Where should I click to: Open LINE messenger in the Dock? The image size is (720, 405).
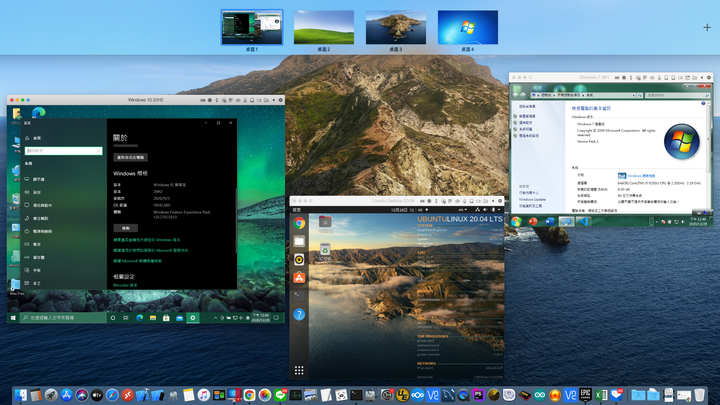pos(280,395)
